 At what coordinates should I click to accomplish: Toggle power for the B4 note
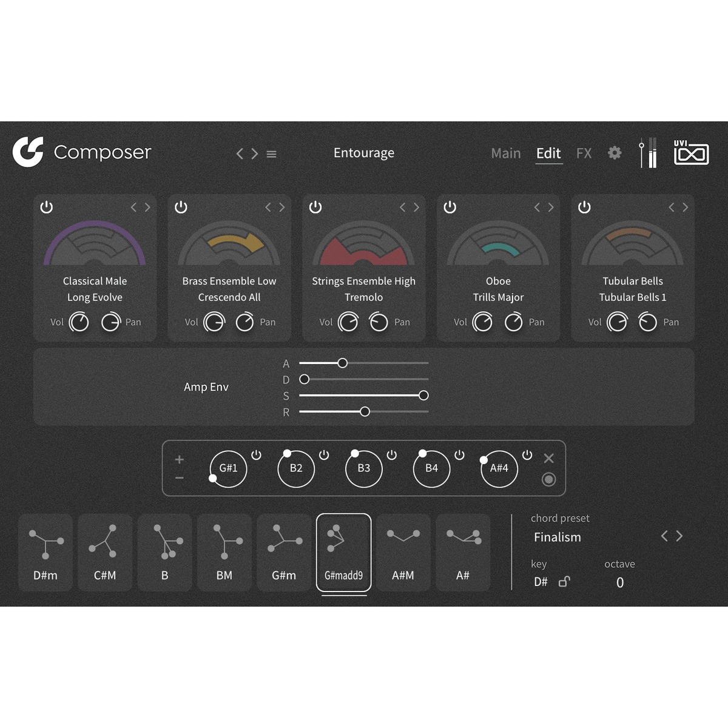click(459, 455)
